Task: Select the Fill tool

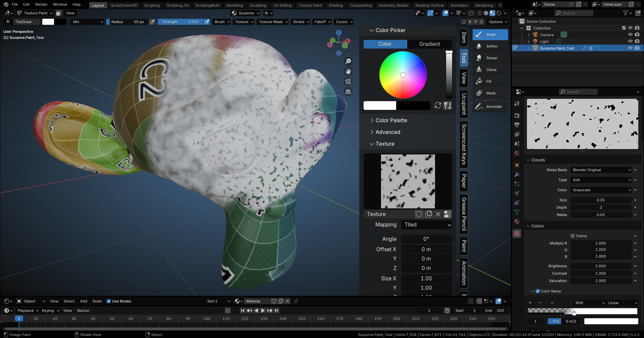Action: (x=490, y=81)
